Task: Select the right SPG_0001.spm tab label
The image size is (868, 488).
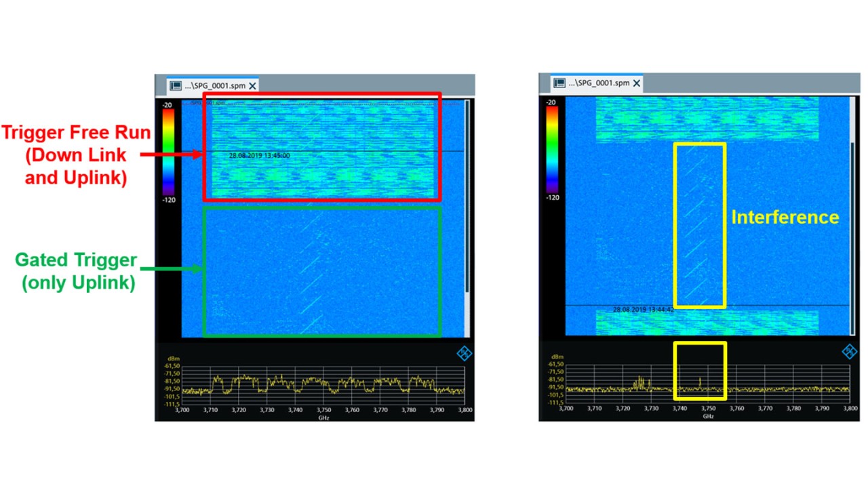Action: 602,83
